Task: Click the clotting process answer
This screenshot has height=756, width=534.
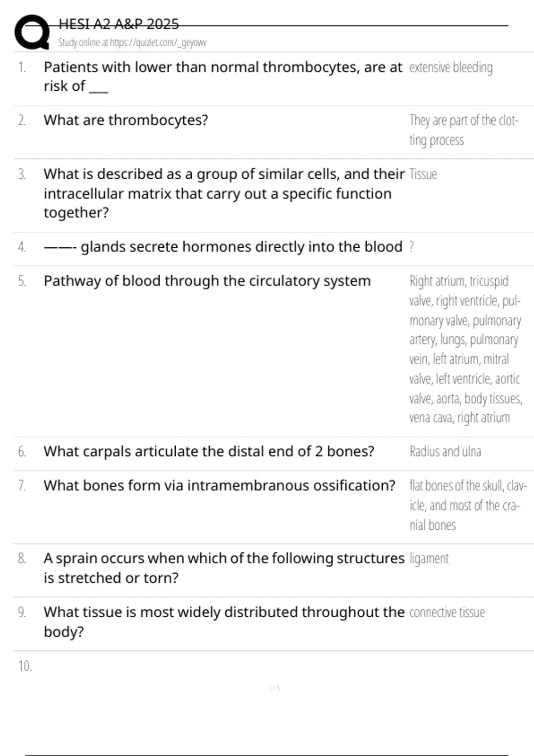Action: click(463, 130)
